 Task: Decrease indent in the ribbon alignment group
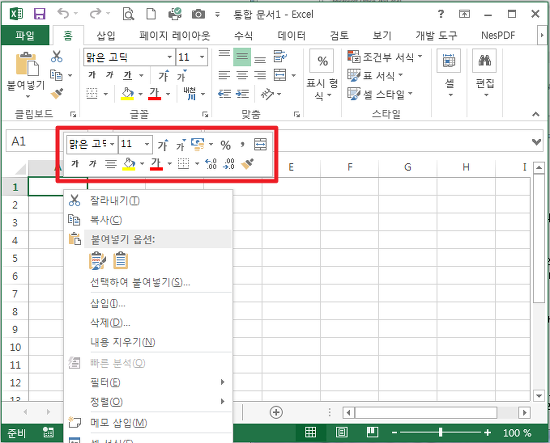pos(224,94)
